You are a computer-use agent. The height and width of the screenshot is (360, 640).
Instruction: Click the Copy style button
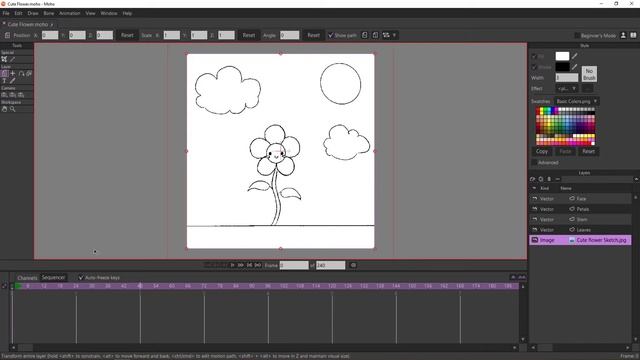coord(542,151)
